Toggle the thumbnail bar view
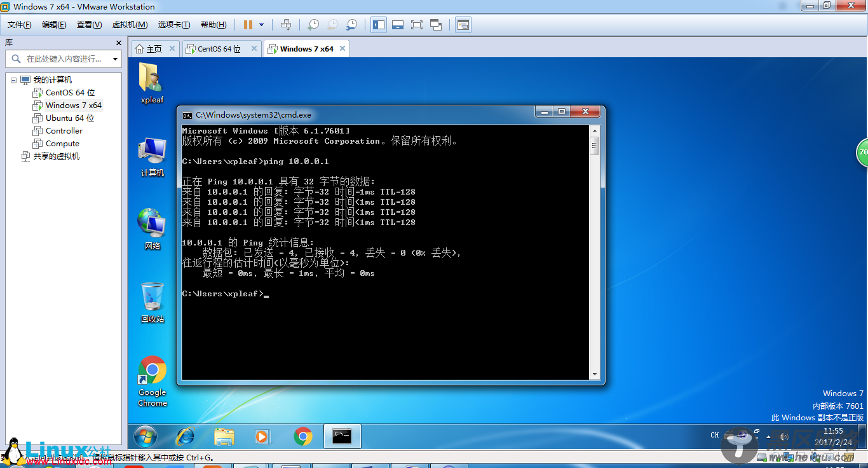This screenshot has height=468, width=868. click(398, 25)
